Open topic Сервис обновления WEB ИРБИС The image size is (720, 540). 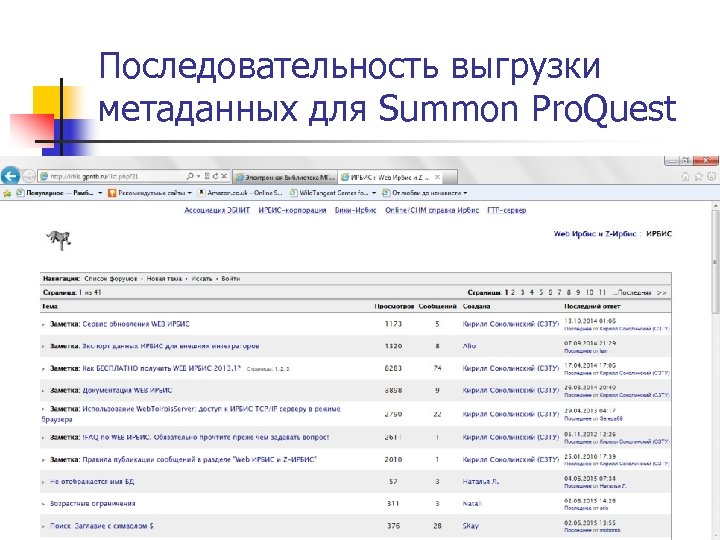point(136,324)
